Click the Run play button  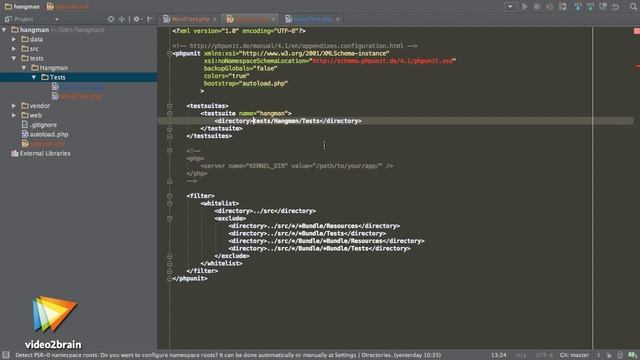click(525, 7)
